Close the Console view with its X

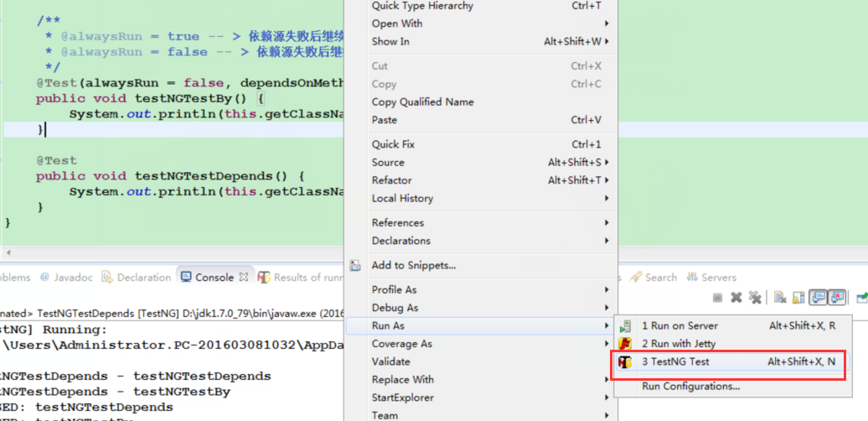point(243,278)
